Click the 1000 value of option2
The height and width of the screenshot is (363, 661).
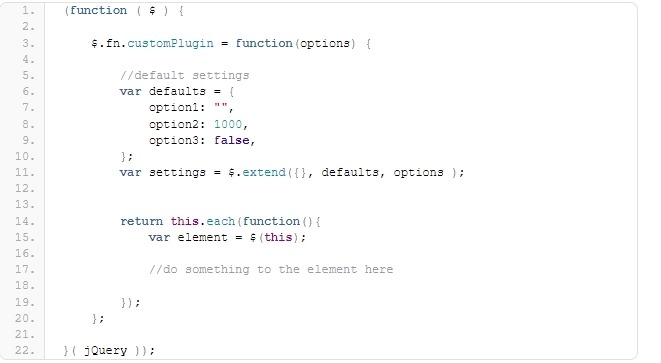pyautogui.click(x=228, y=124)
